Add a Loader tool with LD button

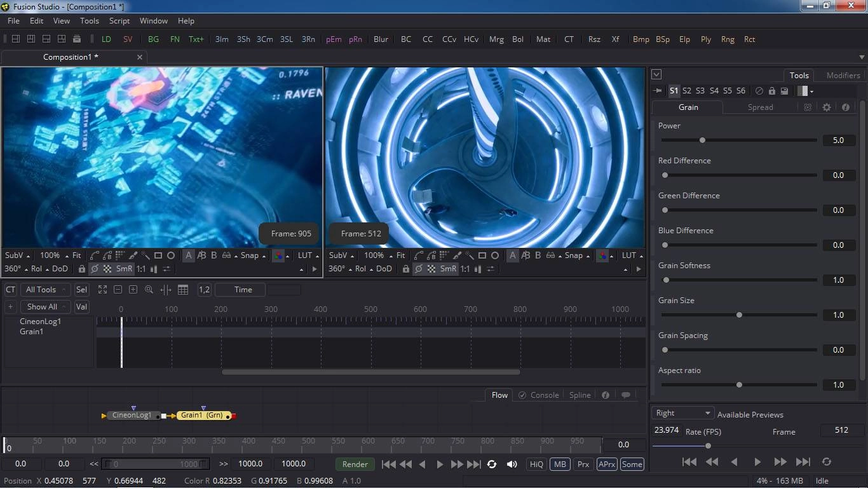106,39
